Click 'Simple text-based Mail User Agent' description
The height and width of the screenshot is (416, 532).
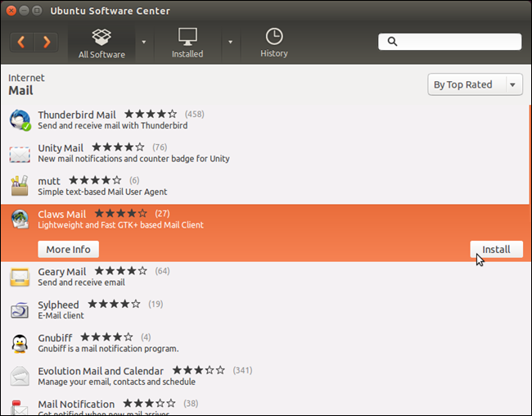[102, 192]
